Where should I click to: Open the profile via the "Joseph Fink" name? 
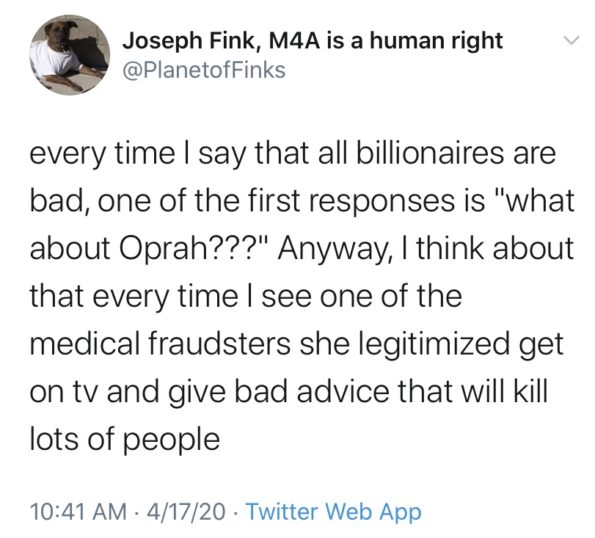188,41
